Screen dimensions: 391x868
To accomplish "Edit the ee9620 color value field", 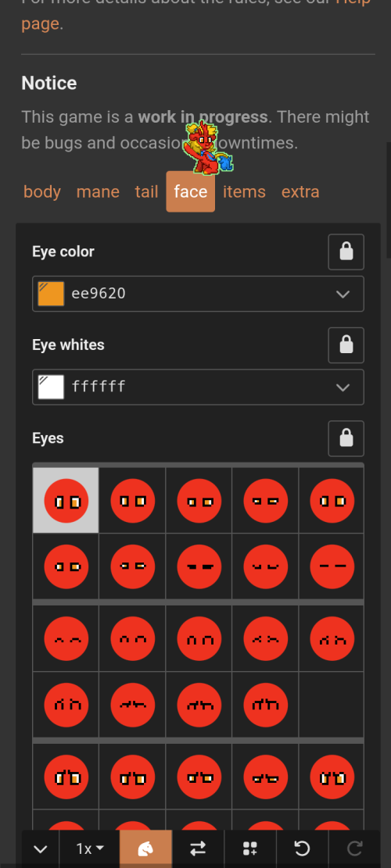I will point(199,294).
